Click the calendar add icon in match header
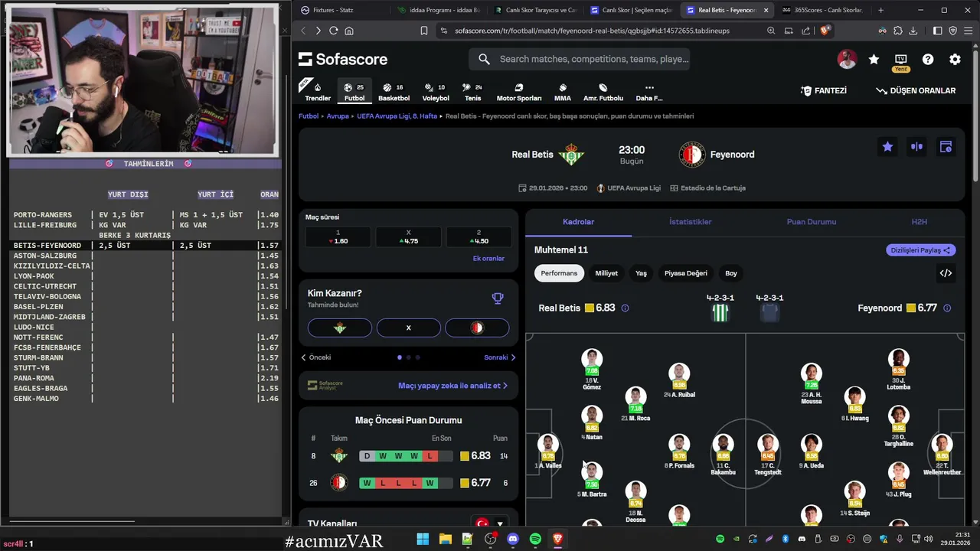This screenshot has height=551, width=980. tap(946, 147)
